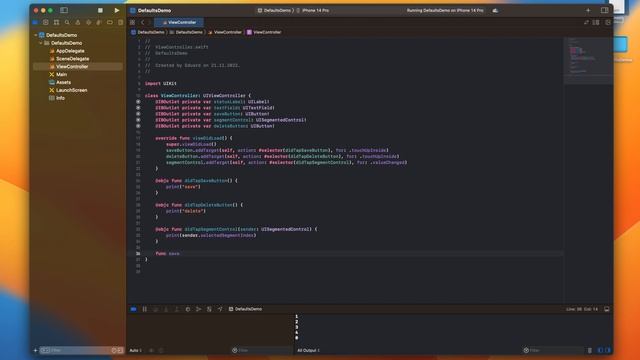Click the ViewController file breadcrumb

(x=225, y=32)
